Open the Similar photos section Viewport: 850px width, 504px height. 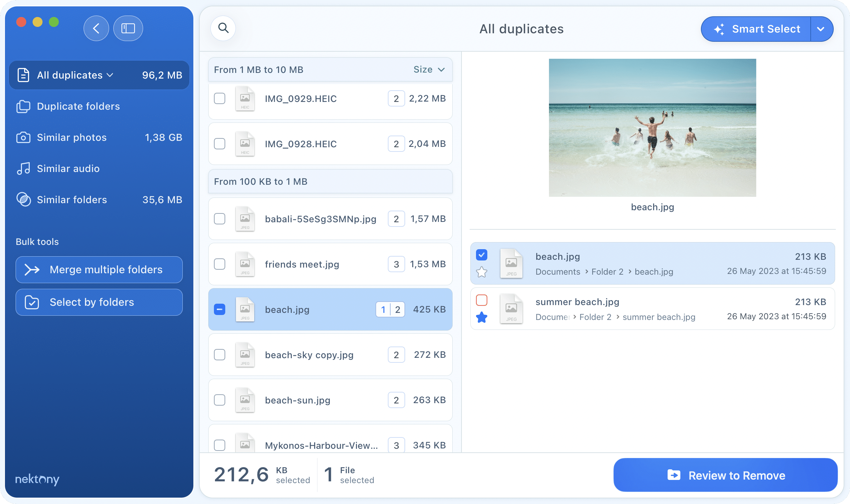(72, 137)
